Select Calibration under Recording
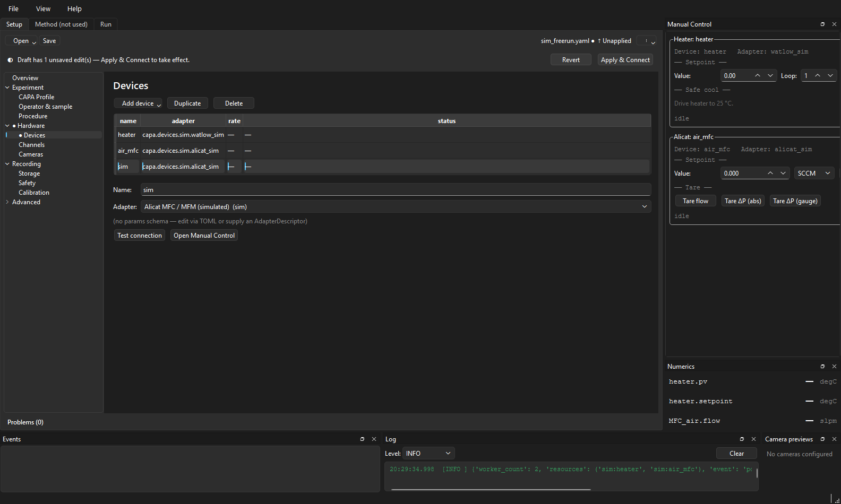841x504 pixels. click(34, 193)
